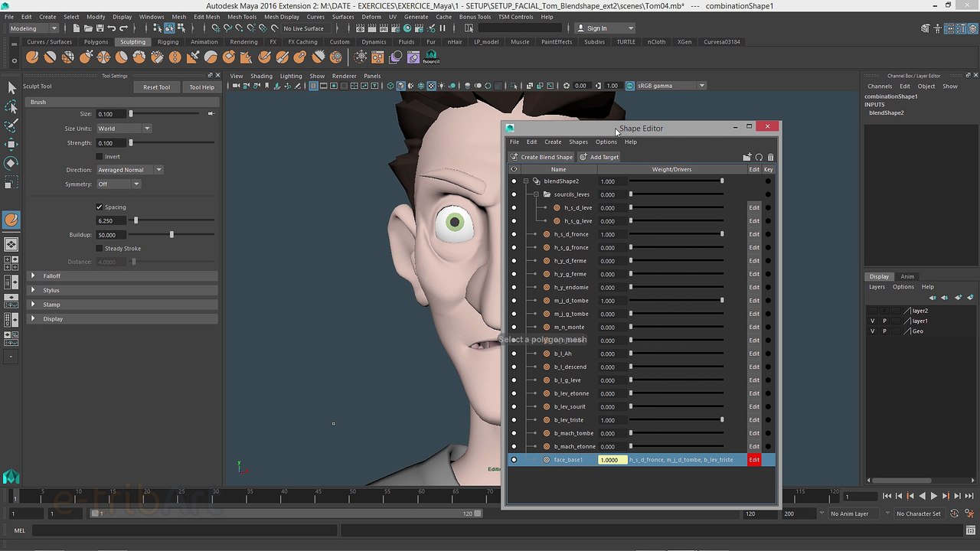
Task: Toggle visibility of blendShape2
Action: click(x=514, y=181)
